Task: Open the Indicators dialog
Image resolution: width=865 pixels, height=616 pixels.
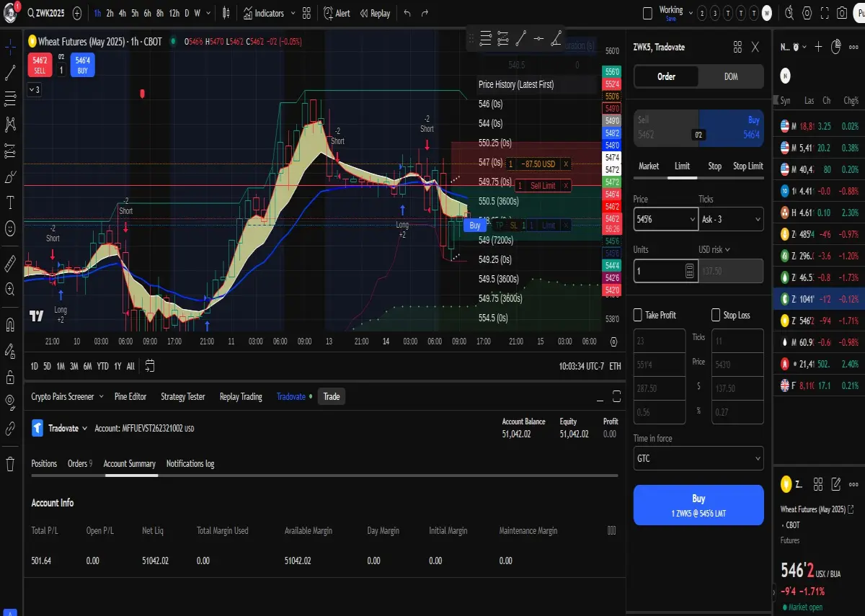Action: tap(264, 13)
